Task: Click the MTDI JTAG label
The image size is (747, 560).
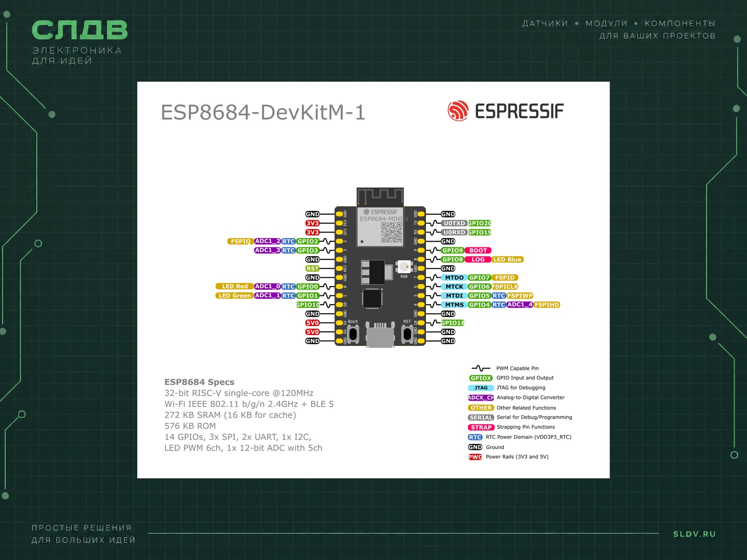Action: 454,295
